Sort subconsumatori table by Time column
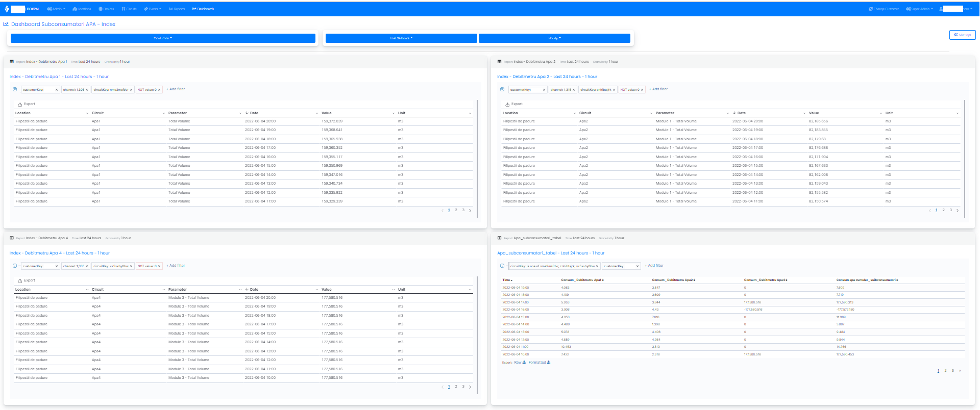Image resolution: width=980 pixels, height=410 pixels. pos(507,280)
